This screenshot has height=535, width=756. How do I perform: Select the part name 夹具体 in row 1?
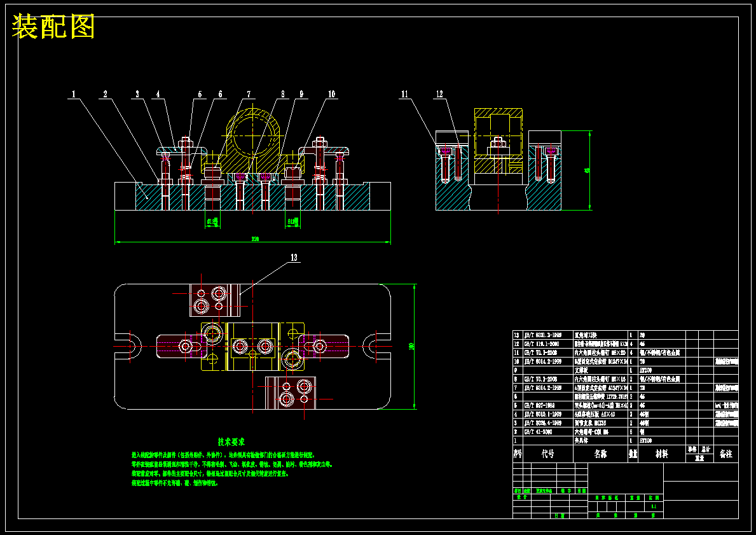coord(582,440)
